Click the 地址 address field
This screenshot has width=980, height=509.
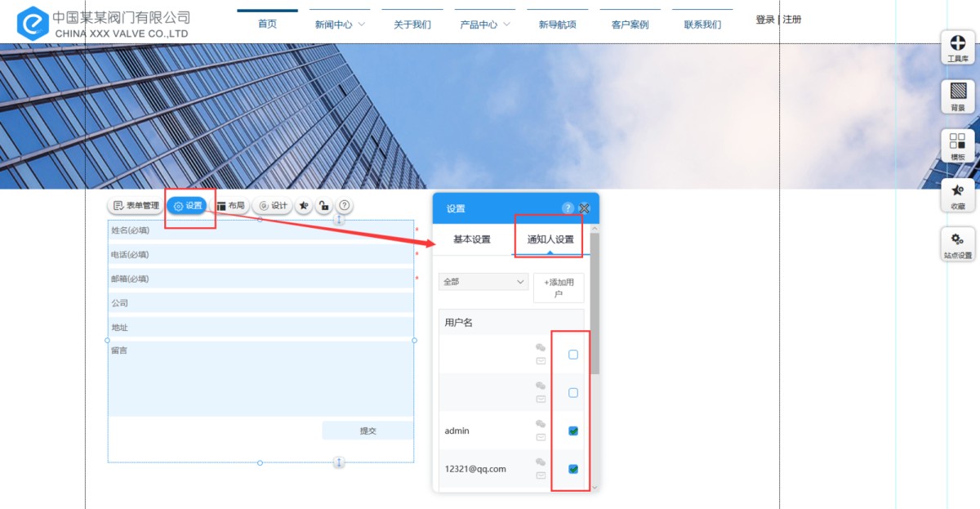point(261,328)
